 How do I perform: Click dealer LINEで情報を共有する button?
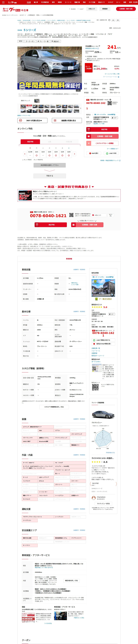[x=103, y=340]
